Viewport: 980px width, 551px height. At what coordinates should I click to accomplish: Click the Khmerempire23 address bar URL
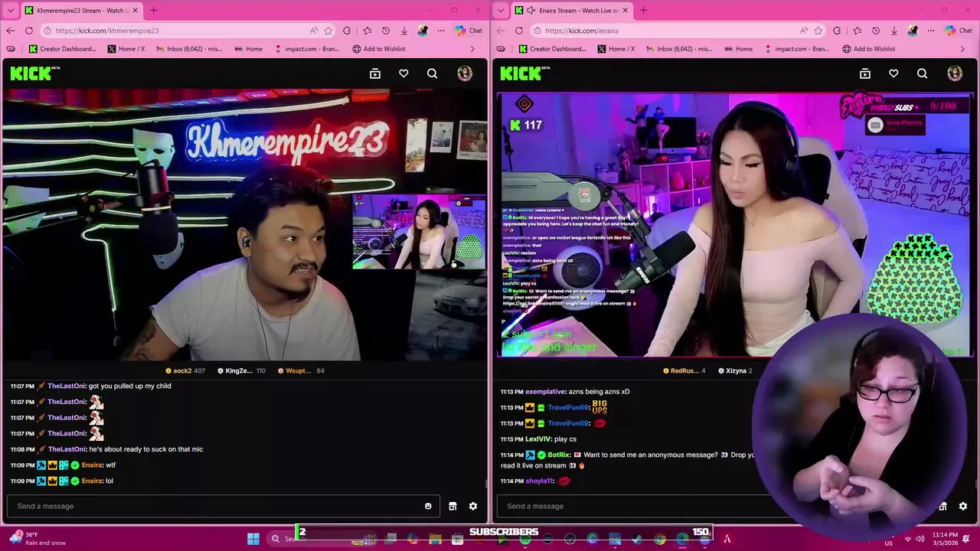106,31
